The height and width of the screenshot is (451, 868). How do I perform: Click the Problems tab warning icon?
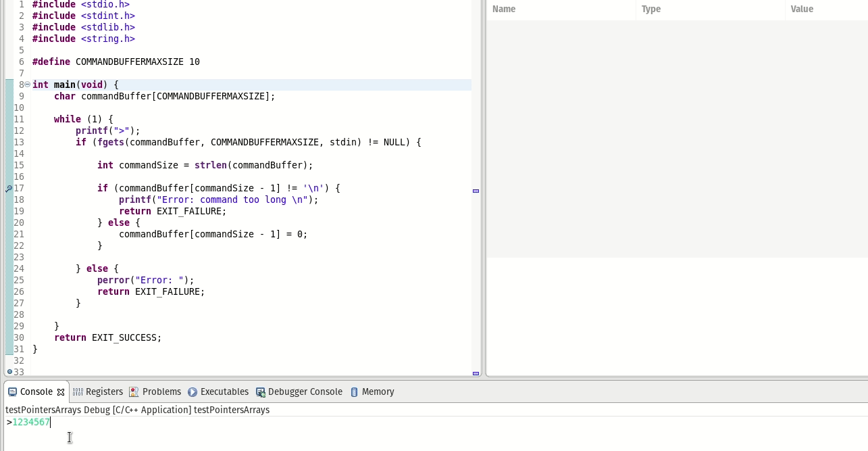point(134,391)
